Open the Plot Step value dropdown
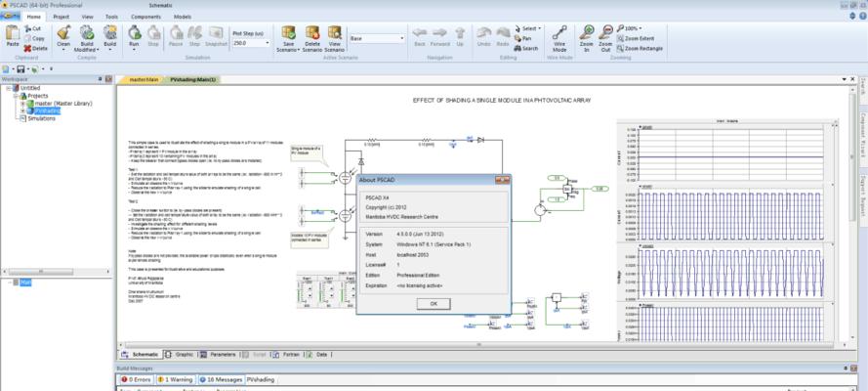This screenshot has width=868, height=391. 268,43
